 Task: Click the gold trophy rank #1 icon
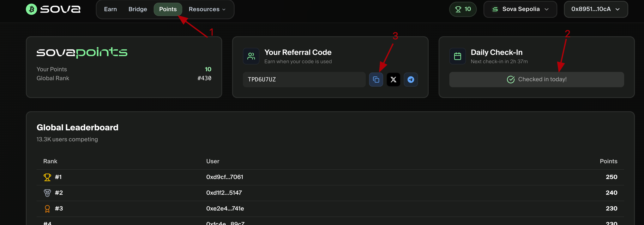click(x=47, y=177)
